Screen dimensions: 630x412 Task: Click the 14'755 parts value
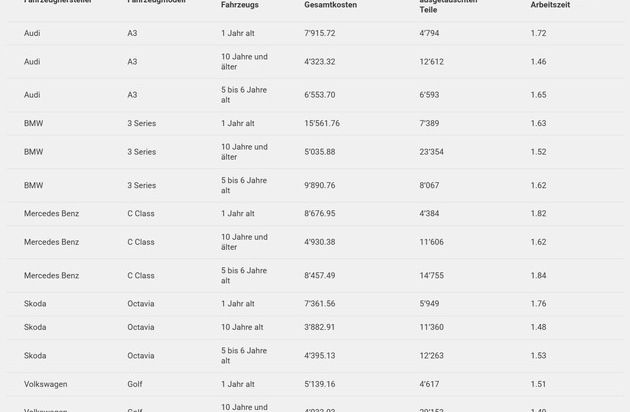(x=431, y=276)
